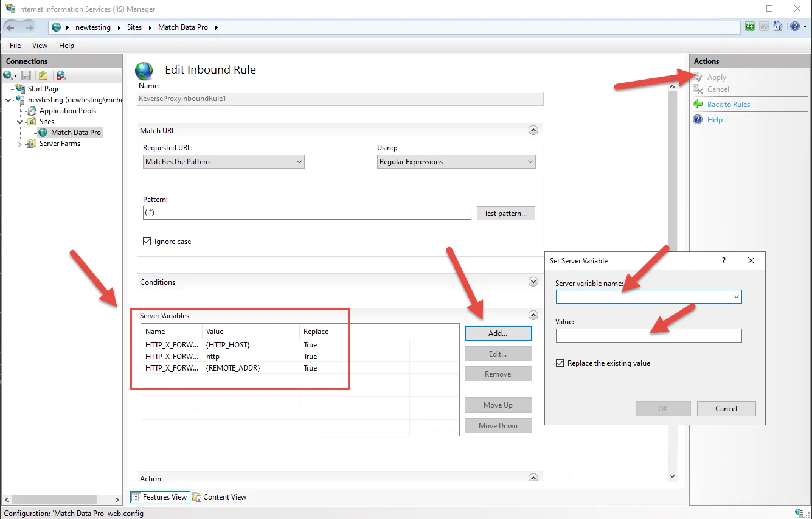Click the Home icon in address bar

coord(777,27)
